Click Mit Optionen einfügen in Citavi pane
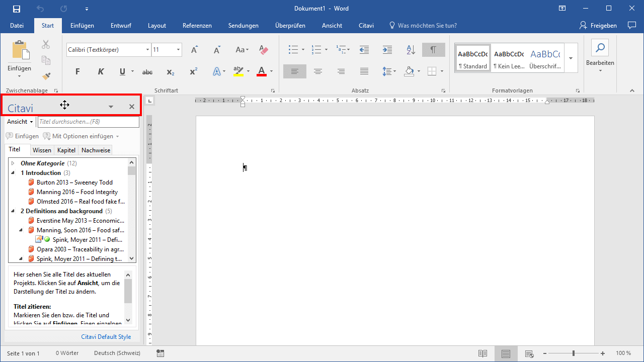Viewport: 644px width, 362px height. tap(81, 136)
